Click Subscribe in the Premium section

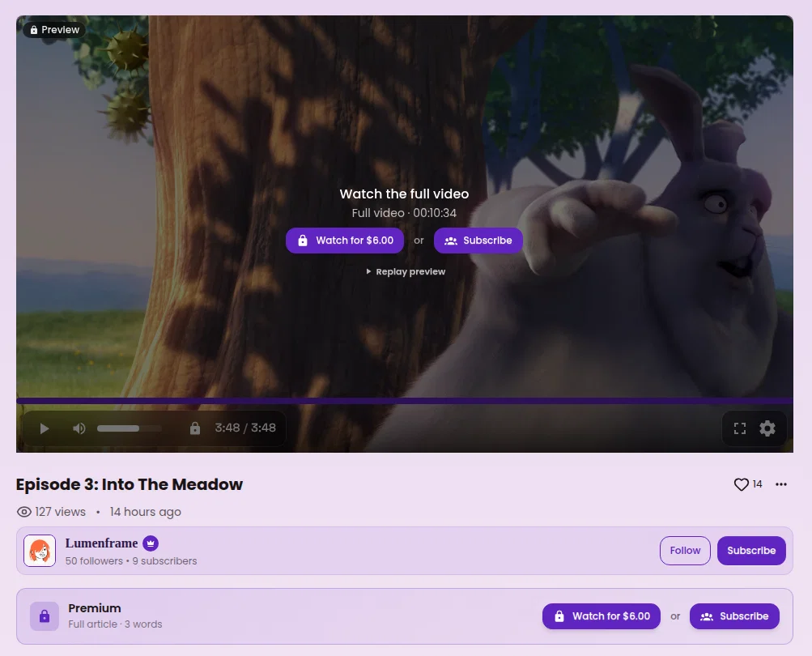(734, 616)
